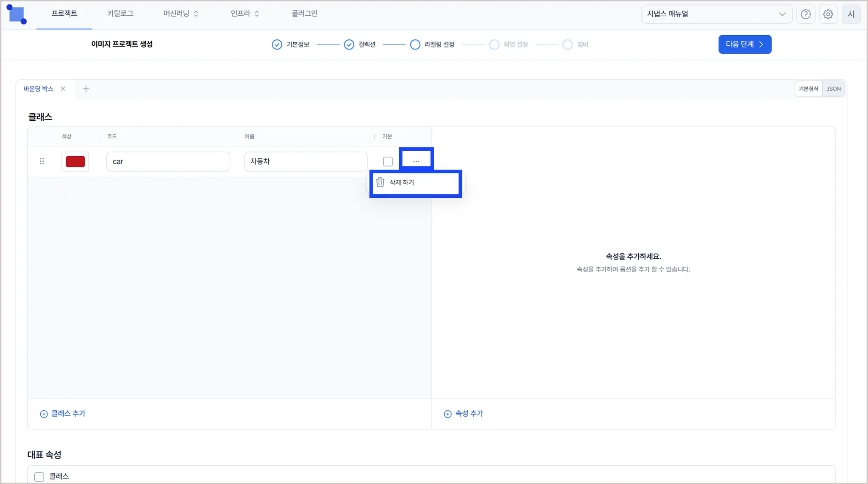The image size is (868, 484).
Task: Click the trash icon in delete menu
Action: pos(380,182)
